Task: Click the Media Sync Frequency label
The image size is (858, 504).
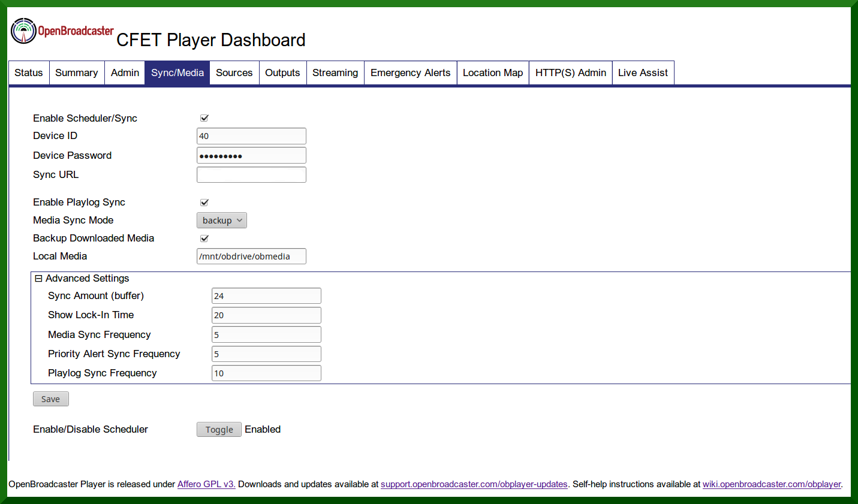Action: [x=100, y=334]
